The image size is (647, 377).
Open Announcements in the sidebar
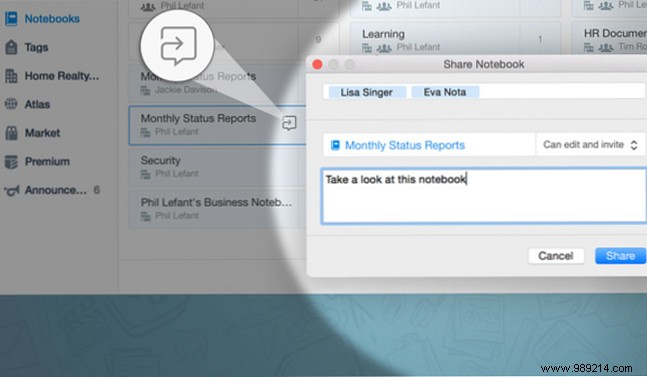(x=56, y=190)
